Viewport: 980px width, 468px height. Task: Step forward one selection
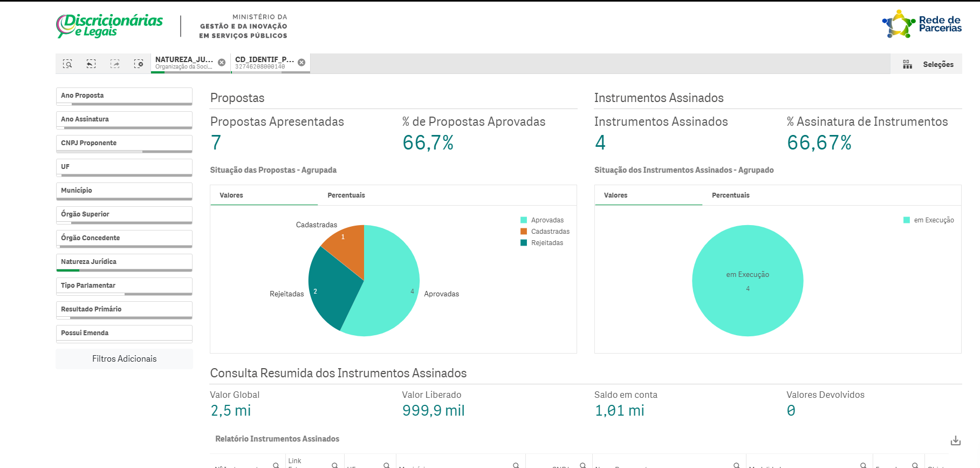pyautogui.click(x=115, y=64)
